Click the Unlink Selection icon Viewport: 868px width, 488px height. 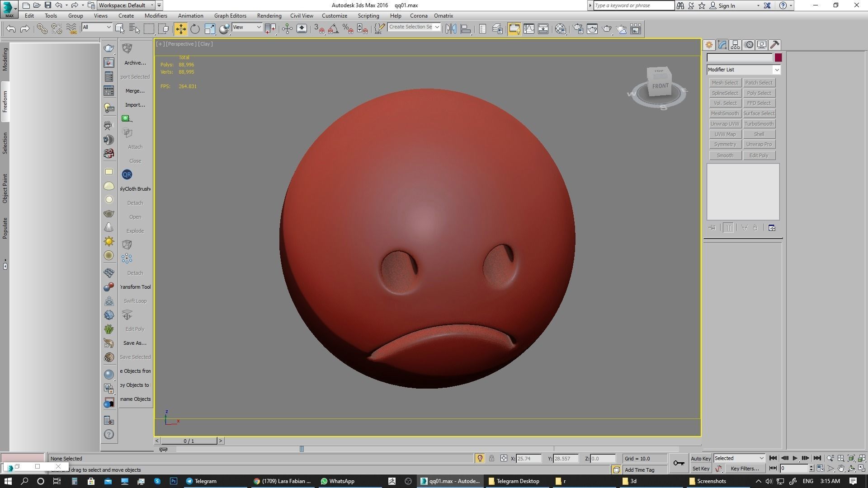coord(57,29)
